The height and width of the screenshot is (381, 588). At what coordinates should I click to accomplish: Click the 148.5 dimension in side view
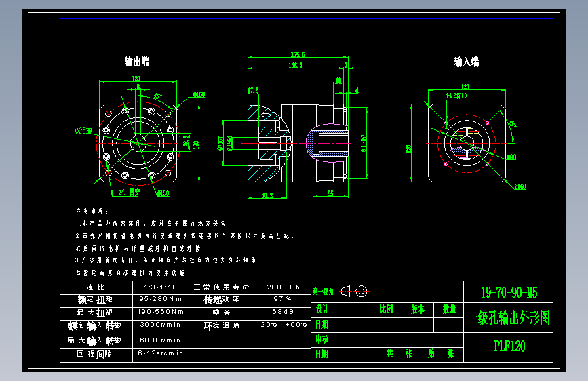point(296,65)
